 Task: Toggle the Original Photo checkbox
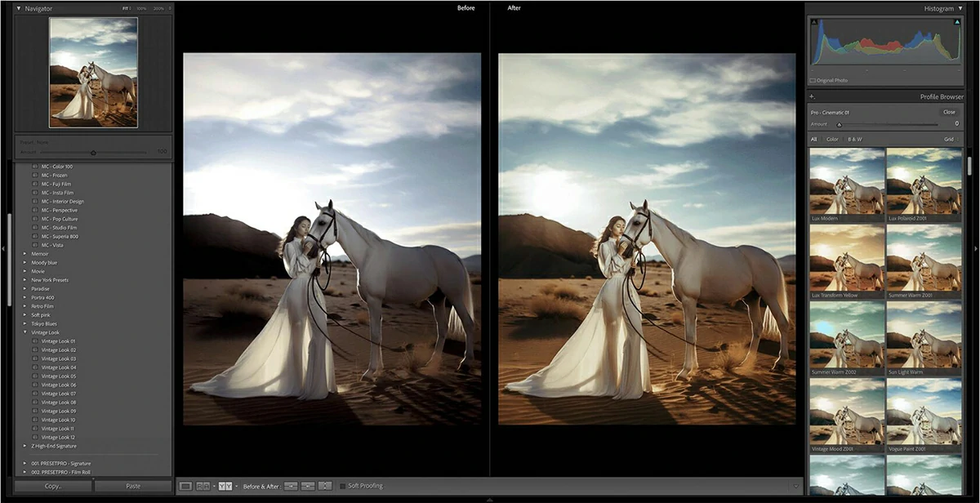pyautogui.click(x=813, y=80)
